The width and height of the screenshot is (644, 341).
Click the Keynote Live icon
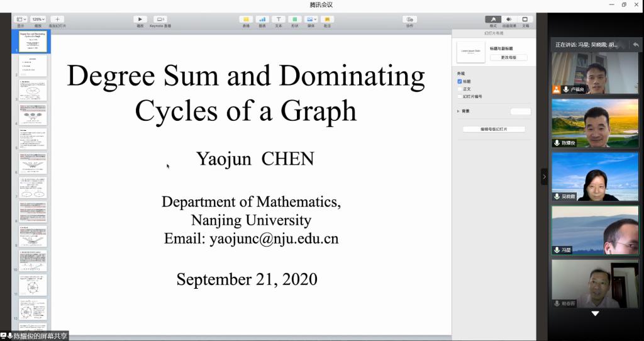pos(160,20)
